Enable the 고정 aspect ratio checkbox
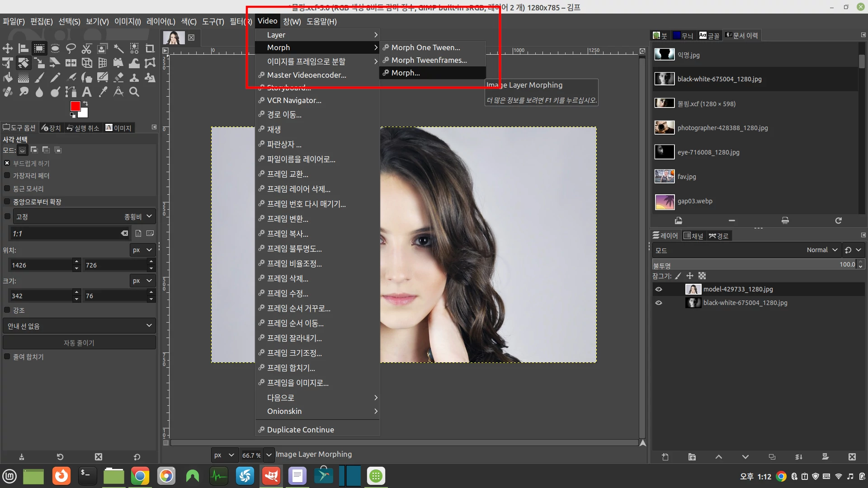 tap(7, 216)
